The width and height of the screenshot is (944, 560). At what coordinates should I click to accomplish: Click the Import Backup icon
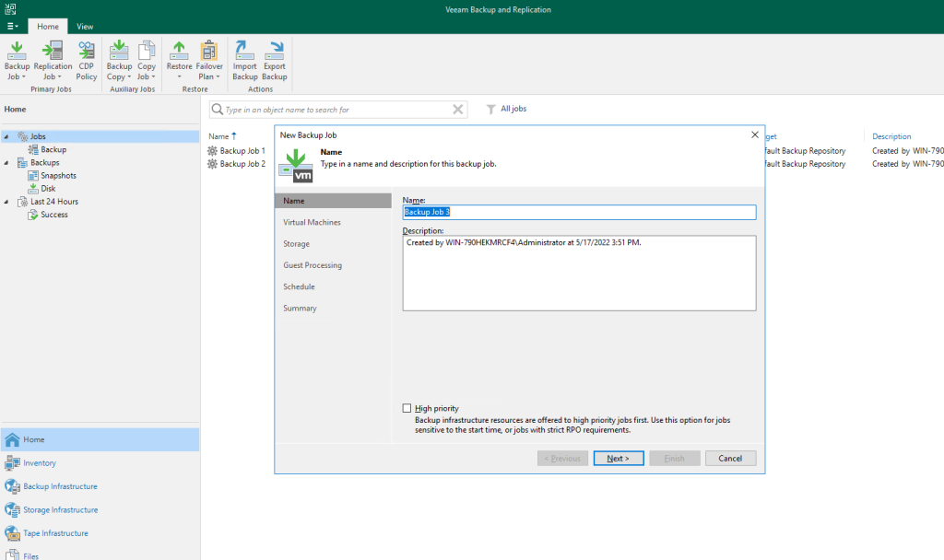[x=244, y=50]
